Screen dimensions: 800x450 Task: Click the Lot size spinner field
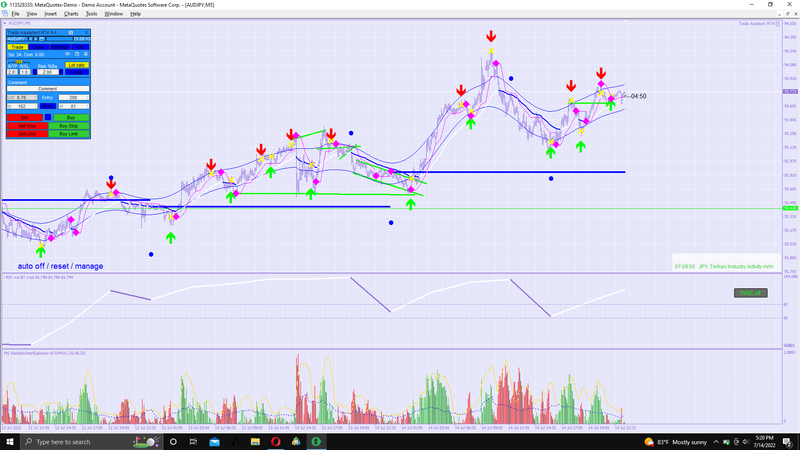click(x=22, y=97)
